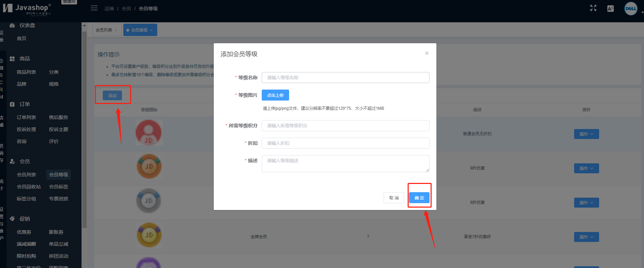The image size is (644, 268).
Task: Click 取消 in the dialog
Action: 394,198
